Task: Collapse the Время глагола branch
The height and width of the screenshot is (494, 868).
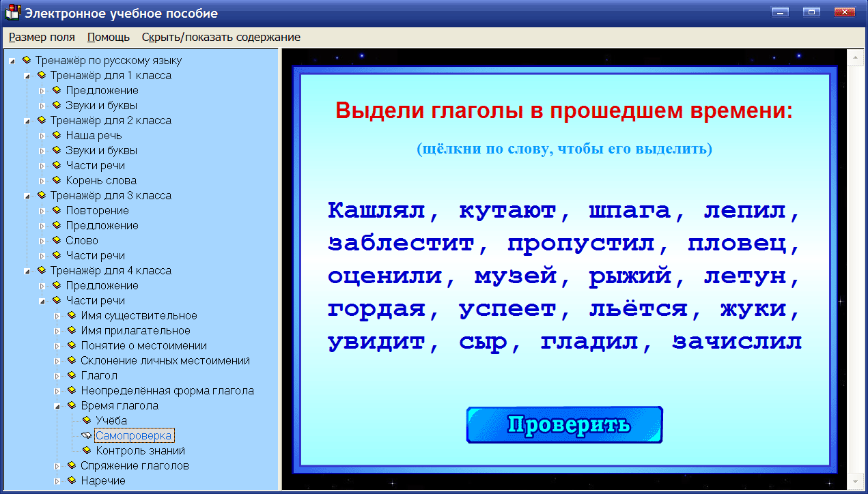Action: [x=58, y=405]
